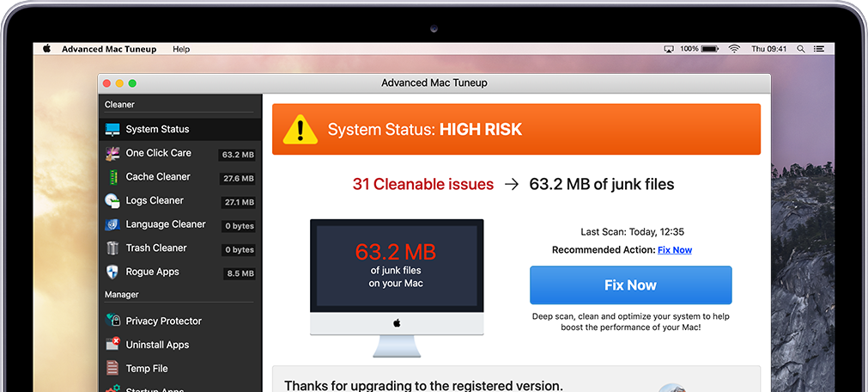Click the battery status icon
The width and height of the screenshot is (868, 392).
click(709, 49)
